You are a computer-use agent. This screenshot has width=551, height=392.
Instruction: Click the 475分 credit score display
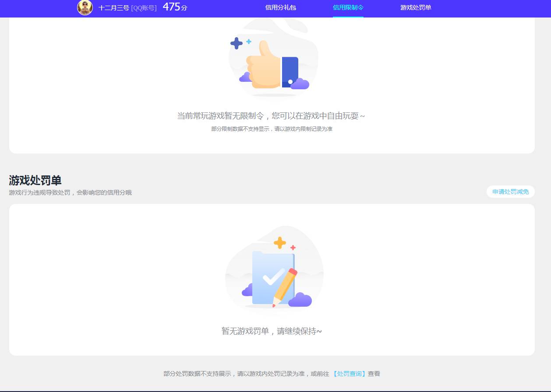(x=174, y=7)
